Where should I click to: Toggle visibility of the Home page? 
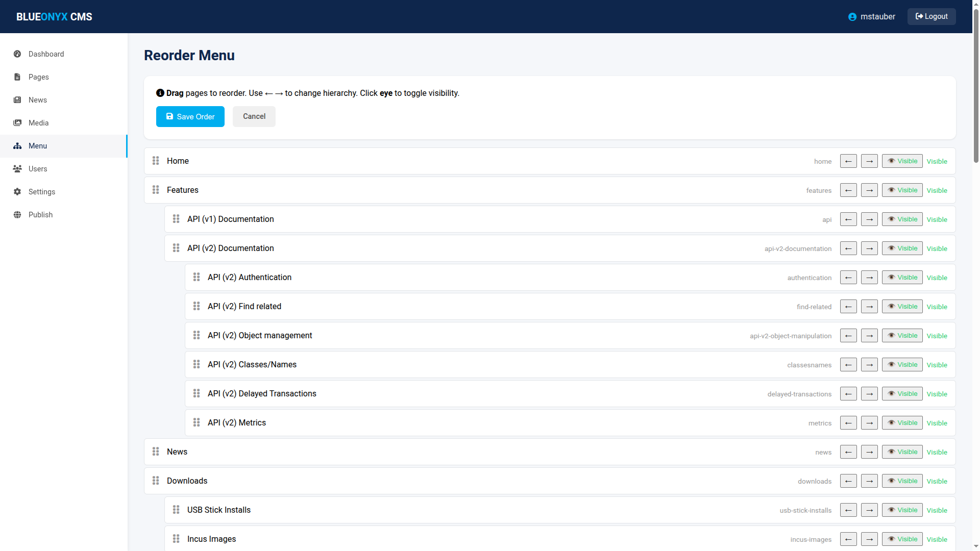[902, 161]
